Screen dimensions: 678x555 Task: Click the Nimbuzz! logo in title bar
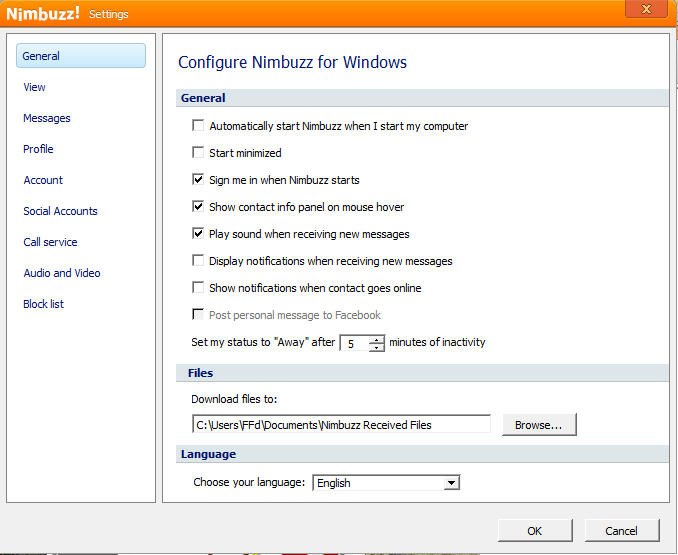coord(43,13)
